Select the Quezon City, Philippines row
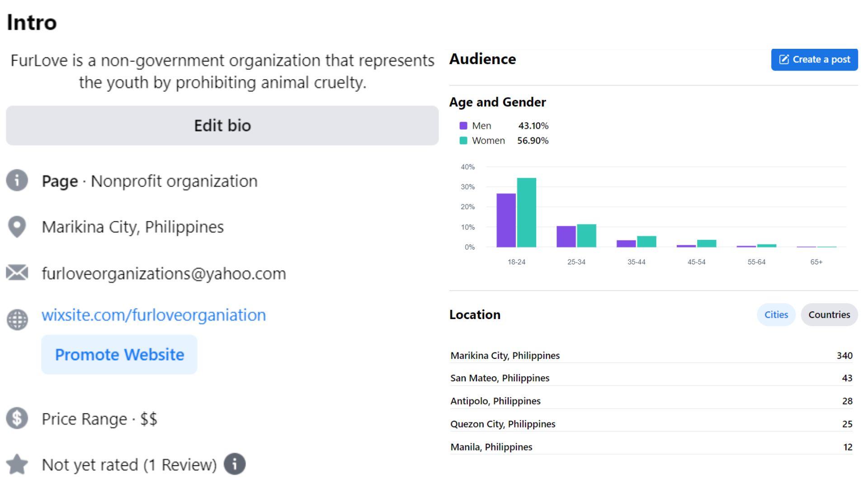The image size is (868, 488). (502, 424)
